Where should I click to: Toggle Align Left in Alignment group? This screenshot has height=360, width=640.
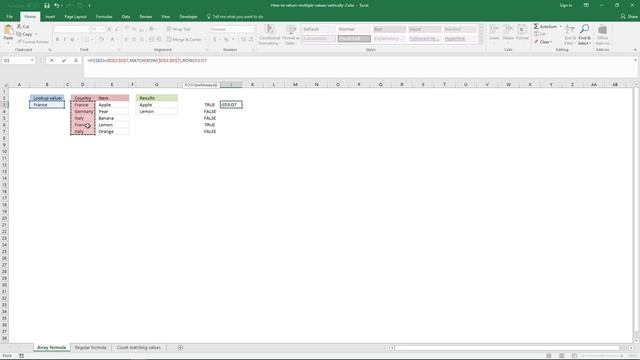[127, 40]
